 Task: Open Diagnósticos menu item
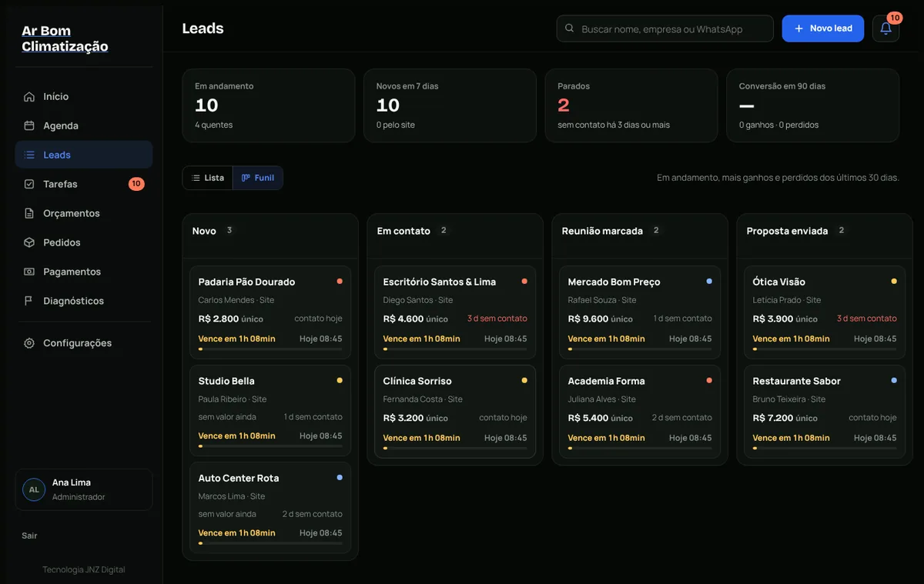click(x=84, y=302)
